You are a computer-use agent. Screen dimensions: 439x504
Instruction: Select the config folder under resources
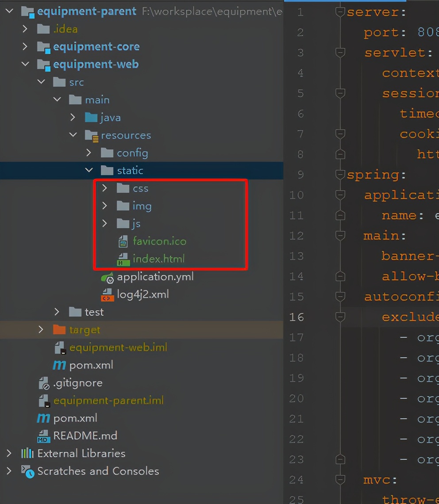point(132,153)
